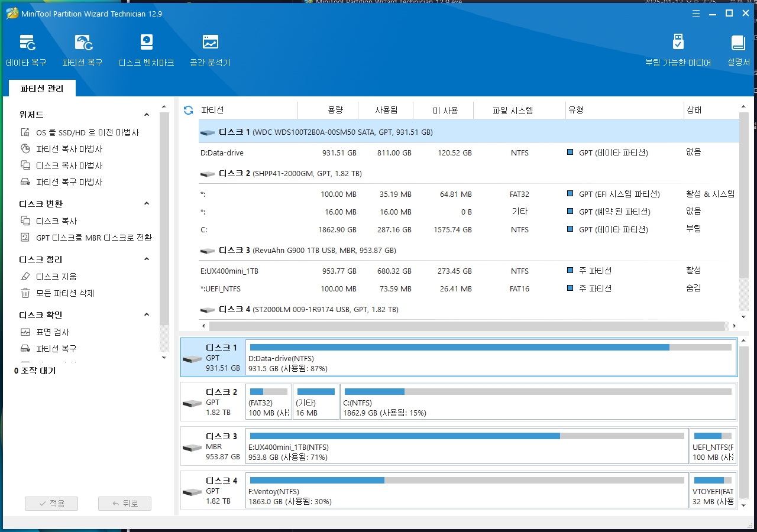Click the 적용 apply button
This screenshot has width=757, height=532.
tap(51, 504)
